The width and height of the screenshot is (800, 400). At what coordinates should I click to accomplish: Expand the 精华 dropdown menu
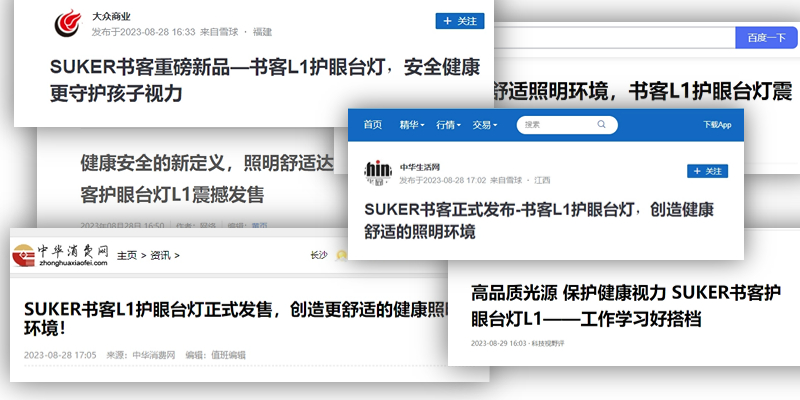[412, 125]
